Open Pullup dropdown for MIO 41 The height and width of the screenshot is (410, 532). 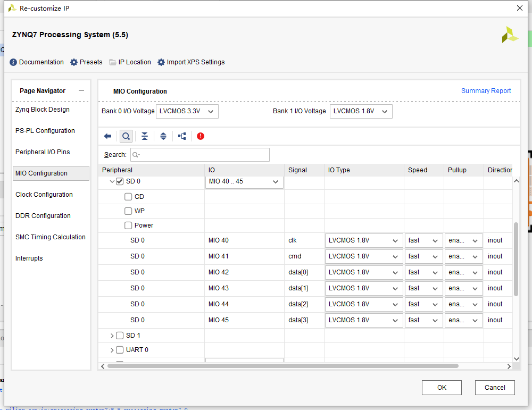(463, 256)
